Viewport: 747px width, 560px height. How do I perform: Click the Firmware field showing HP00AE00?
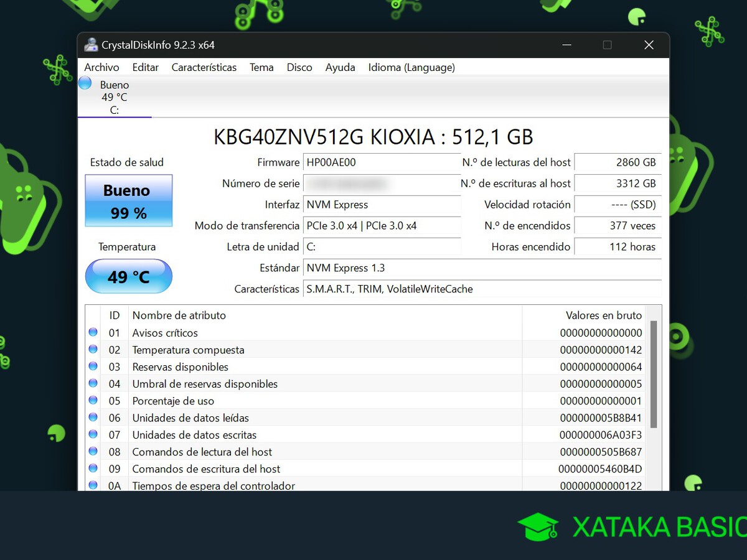pyautogui.click(x=381, y=162)
